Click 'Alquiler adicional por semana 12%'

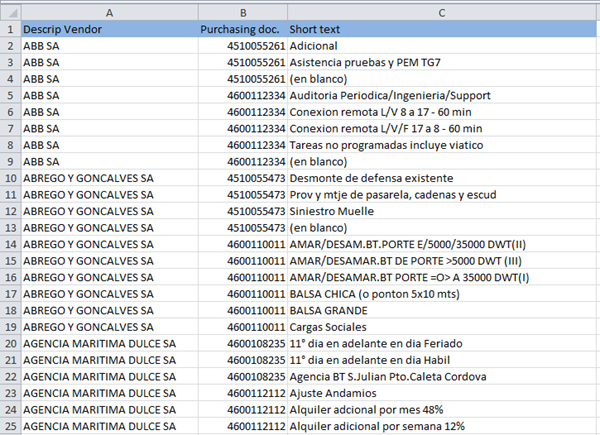coord(442,426)
